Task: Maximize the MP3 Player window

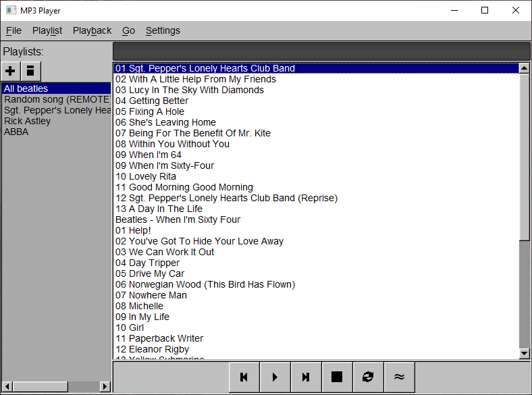Action: pos(485,11)
